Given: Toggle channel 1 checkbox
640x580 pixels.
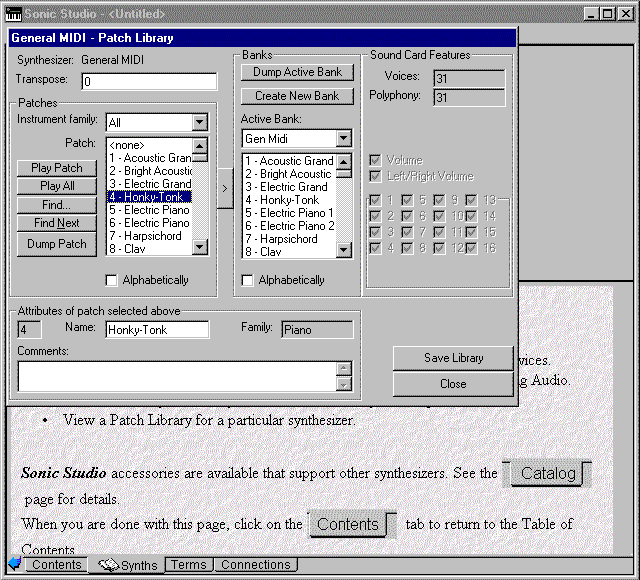Looking at the screenshot, I should click(375, 200).
